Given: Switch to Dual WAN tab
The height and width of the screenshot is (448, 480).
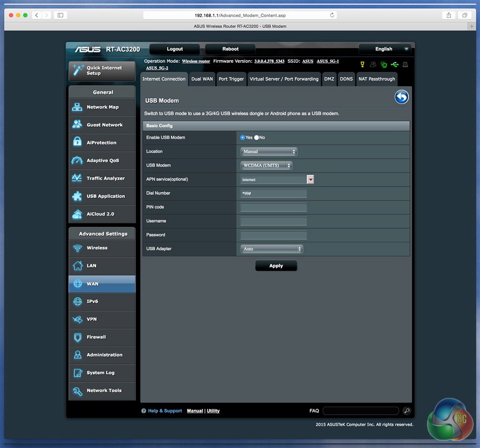Looking at the screenshot, I should (x=202, y=79).
